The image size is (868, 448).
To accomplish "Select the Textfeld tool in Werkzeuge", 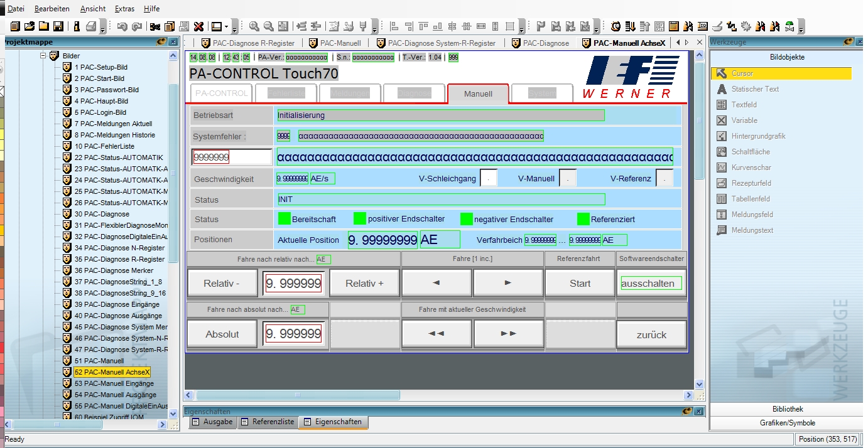I will click(744, 105).
